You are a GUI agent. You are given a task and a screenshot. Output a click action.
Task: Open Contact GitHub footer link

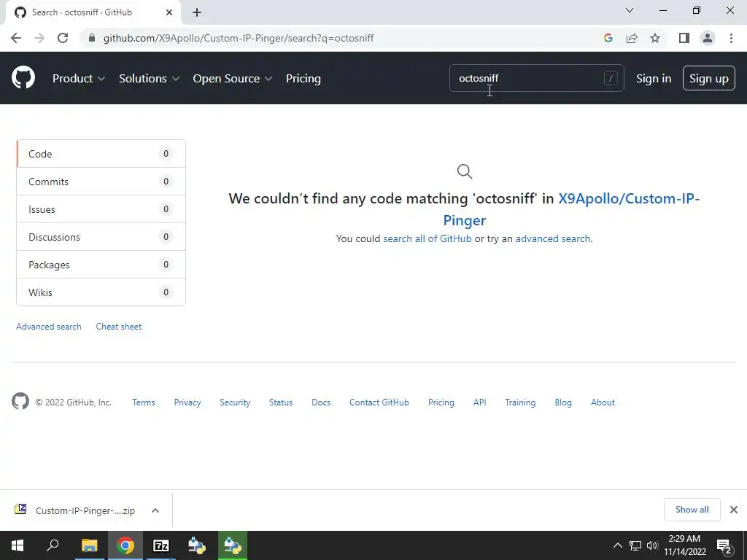(x=379, y=402)
